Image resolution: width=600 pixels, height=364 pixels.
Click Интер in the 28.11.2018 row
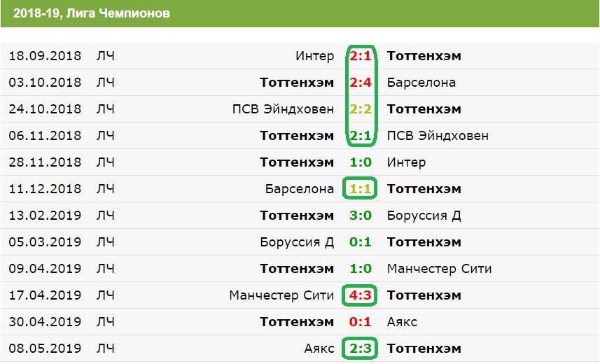click(x=406, y=162)
